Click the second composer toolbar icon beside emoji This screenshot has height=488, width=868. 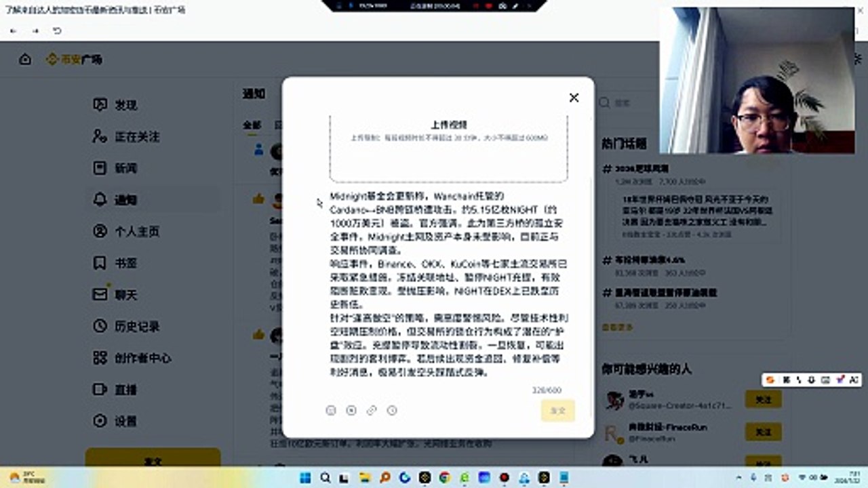351,410
